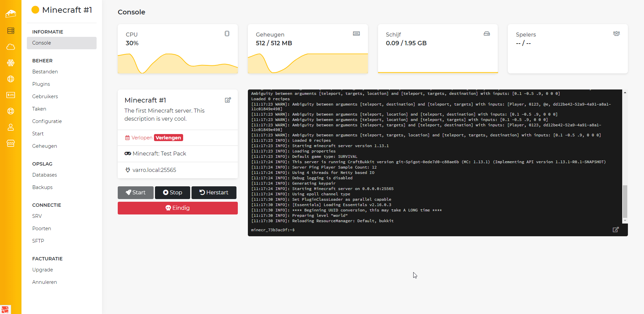Viewport: 644px width, 314px height.
Task: Pop out the console in new window
Action: pyautogui.click(x=615, y=230)
